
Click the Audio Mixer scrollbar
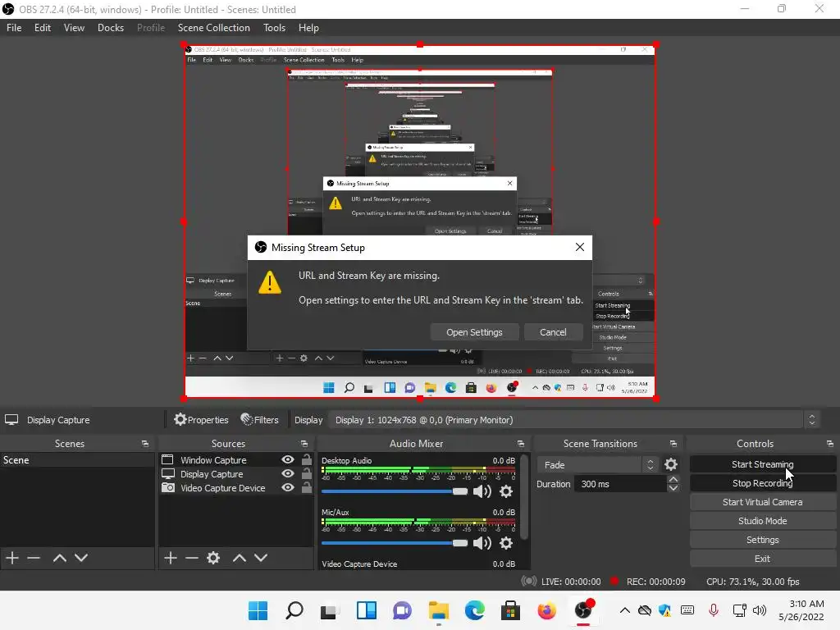pyautogui.click(x=524, y=498)
